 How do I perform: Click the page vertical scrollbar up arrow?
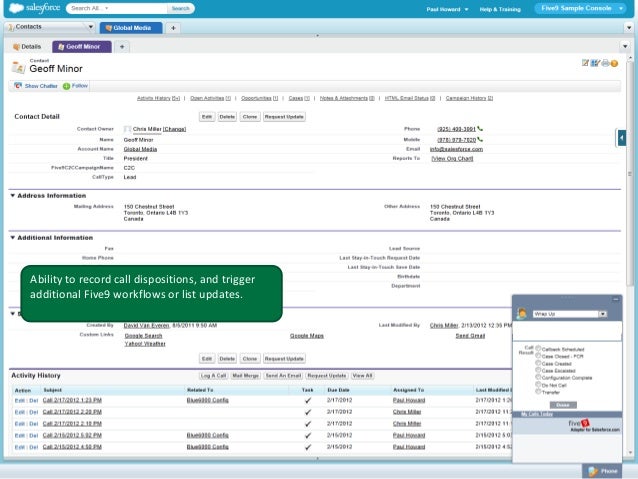click(x=630, y=58)
